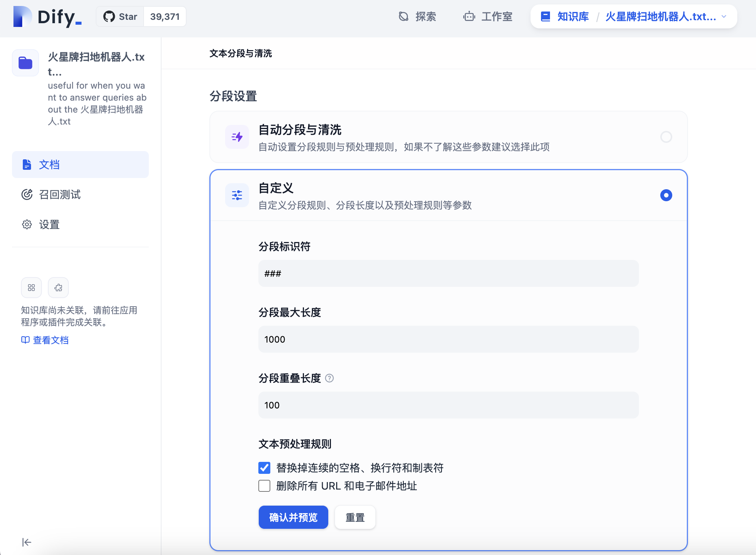The width and height of the screenshot is (756, 555).
Task: Click the segment identifier ### input field
Action: coord(448,273)
